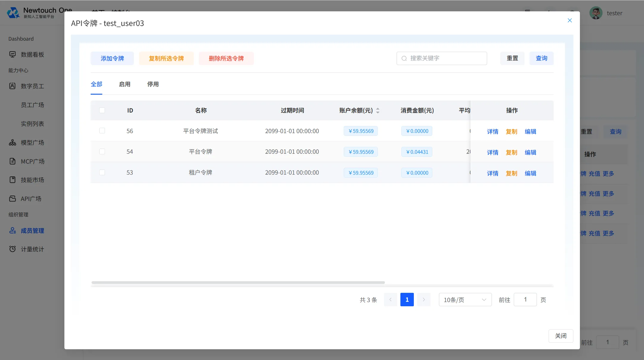
Task: Open 实例列表 in the sidebar
Action: [32, 124]
